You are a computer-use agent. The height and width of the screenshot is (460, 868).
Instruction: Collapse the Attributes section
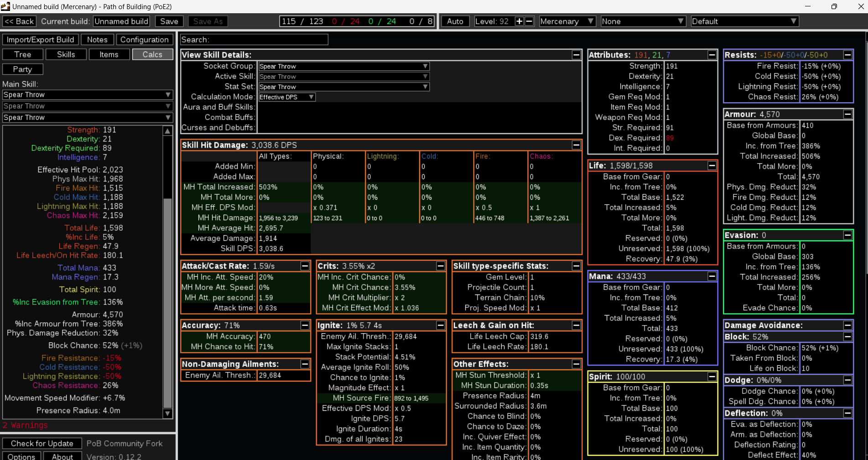pyautogui.click(x=712, y=55)
